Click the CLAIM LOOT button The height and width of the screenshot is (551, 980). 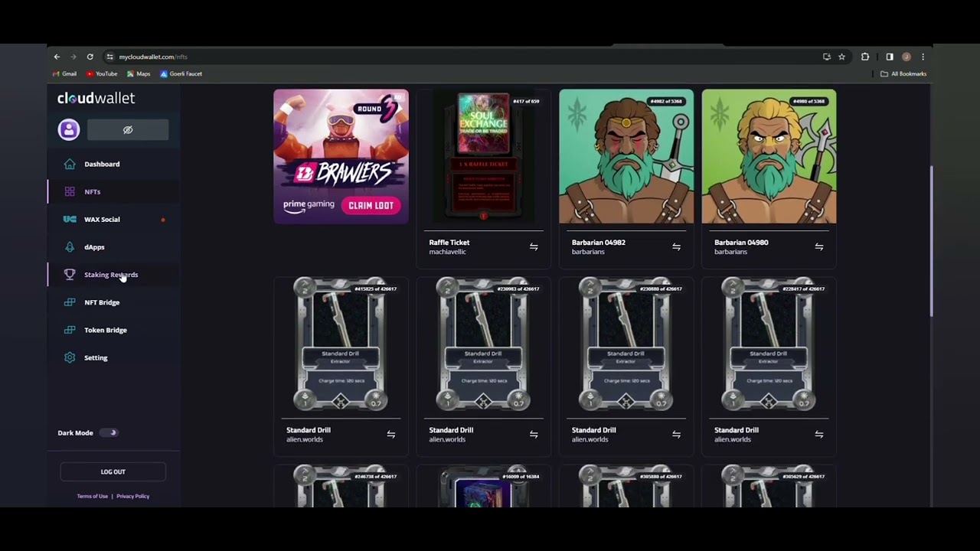point(371,205)
